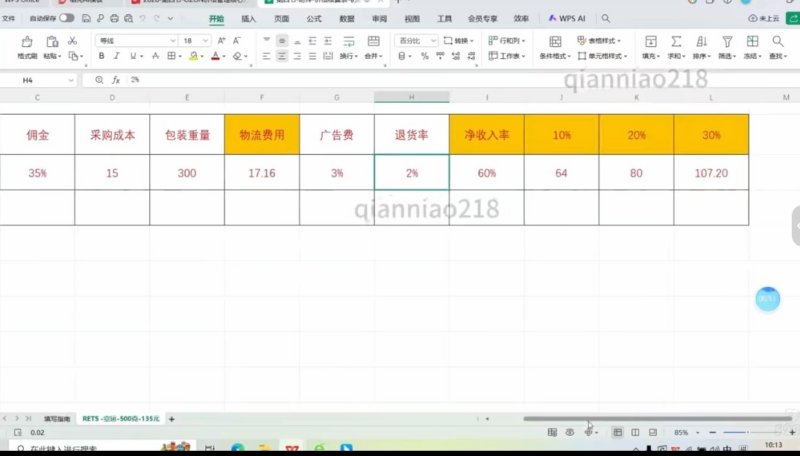800x456 pixels.
Task: Select cell containing 107.20
Action: pyautogui.click(x=711, y=172)
